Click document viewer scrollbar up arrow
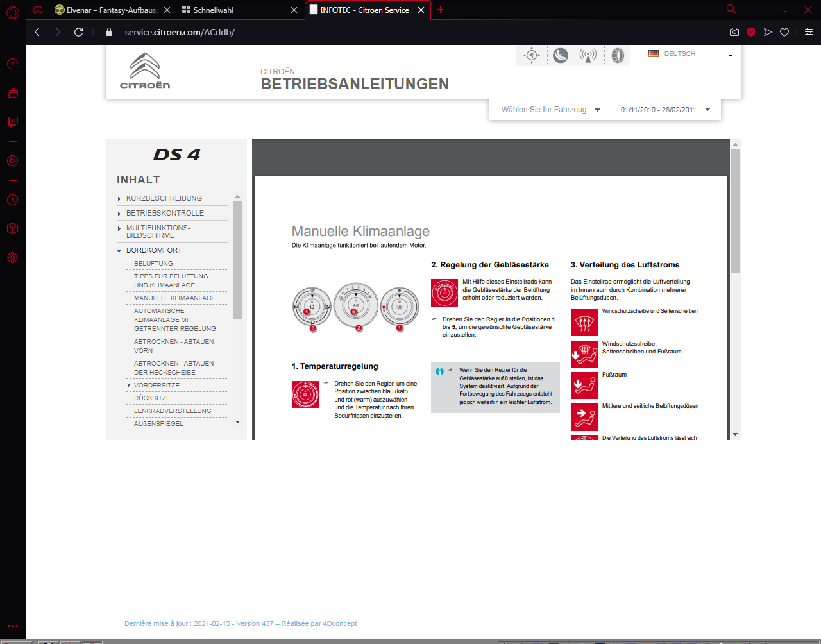This screenshot has width=821, height=644. [x=735, y=144]
